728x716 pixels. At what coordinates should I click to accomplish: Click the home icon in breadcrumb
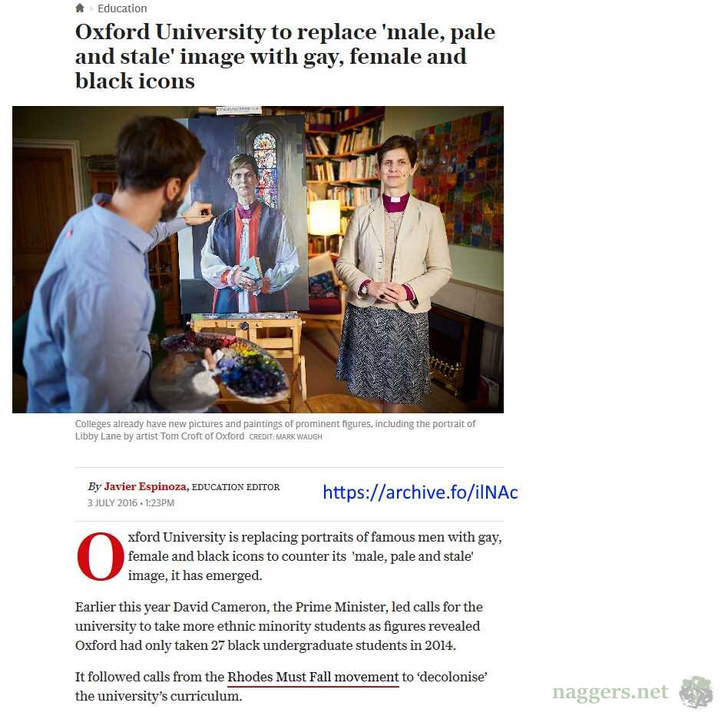pos(80,8)
